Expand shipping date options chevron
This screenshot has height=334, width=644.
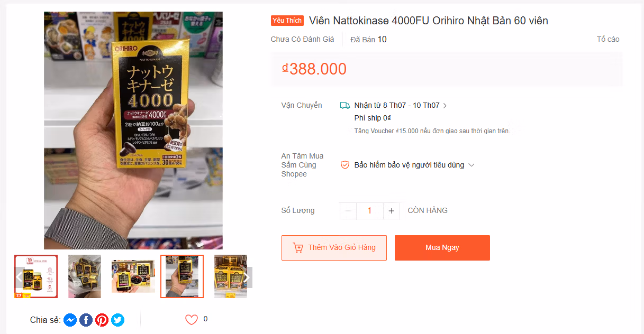(445, 106)
